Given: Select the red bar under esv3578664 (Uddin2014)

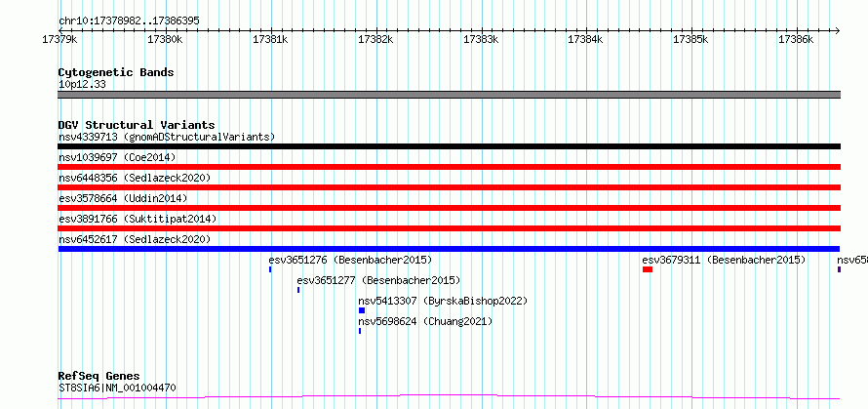Looking at the screenshot, I should (449, 208).
